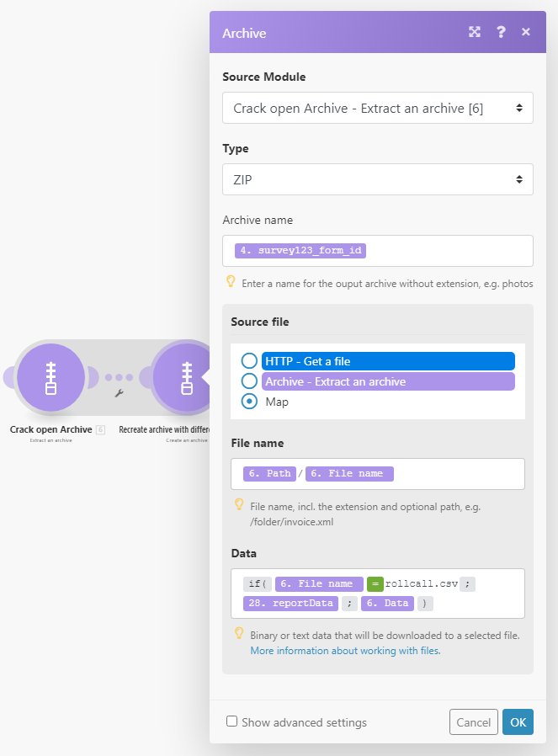Click the Recreate archive module icon
This screenshot has height=756, width=558.
[184, 376]
